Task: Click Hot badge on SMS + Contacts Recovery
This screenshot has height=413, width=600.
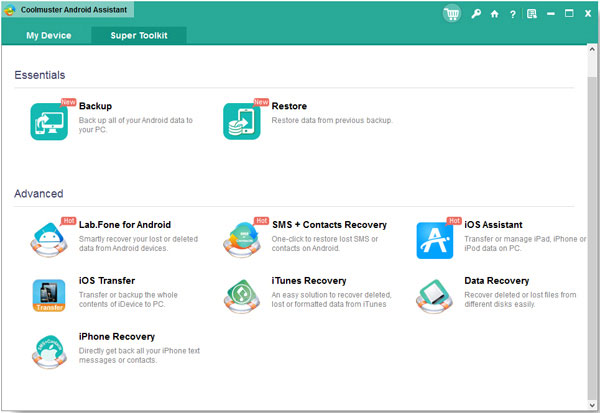Action: pyautogui.click(x=261, y=221)
